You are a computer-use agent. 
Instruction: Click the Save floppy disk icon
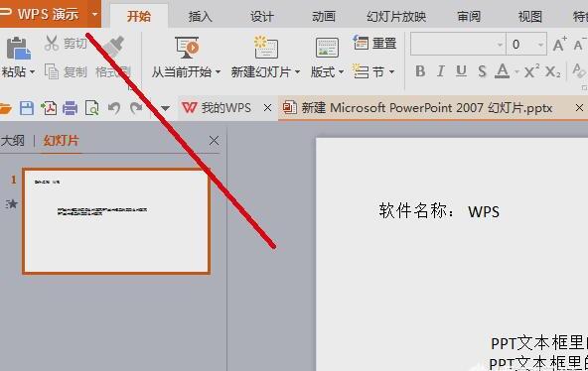27,108
